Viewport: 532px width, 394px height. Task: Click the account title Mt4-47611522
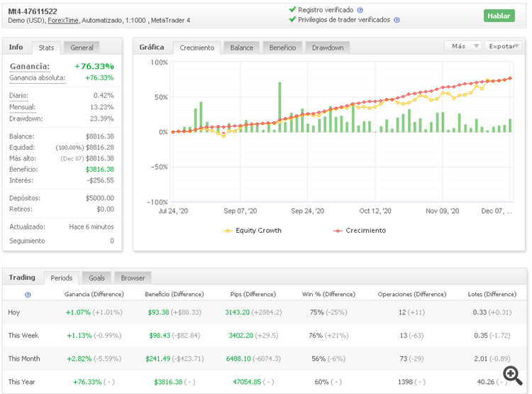33,11
